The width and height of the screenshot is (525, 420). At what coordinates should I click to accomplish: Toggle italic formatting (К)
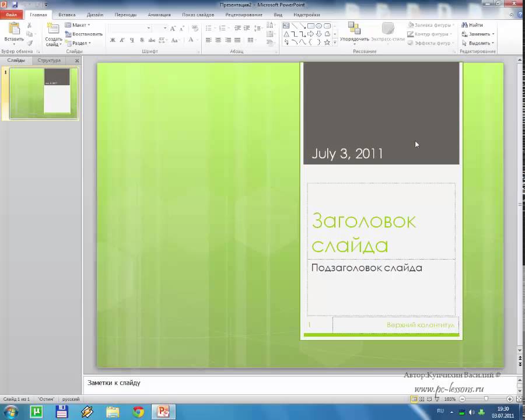click(x=123, y=40)
